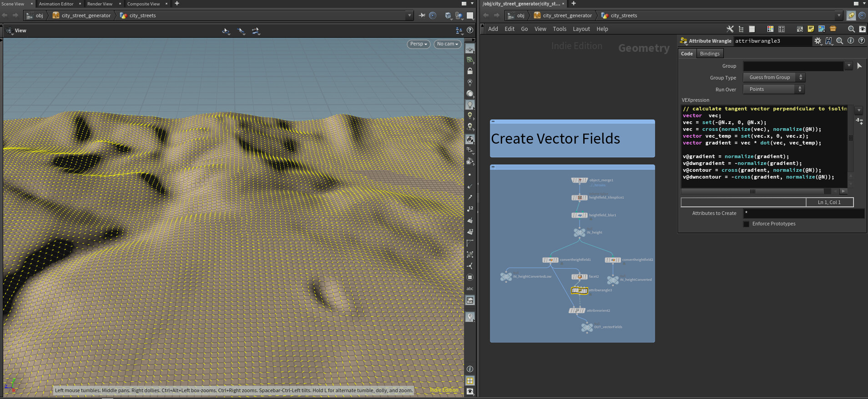Click the scene view pane link target icon
The width and height of the screenshot is (868, 399).
pos(433,15)
